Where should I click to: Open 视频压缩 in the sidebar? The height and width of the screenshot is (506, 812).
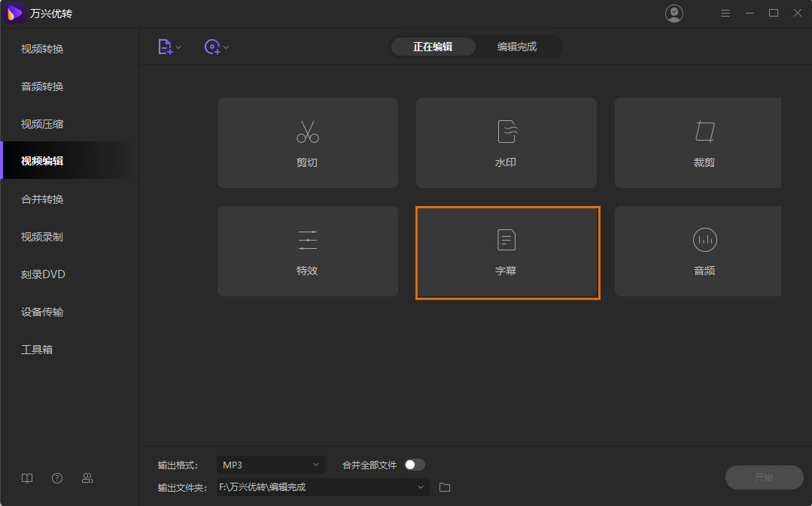point(69,124)
